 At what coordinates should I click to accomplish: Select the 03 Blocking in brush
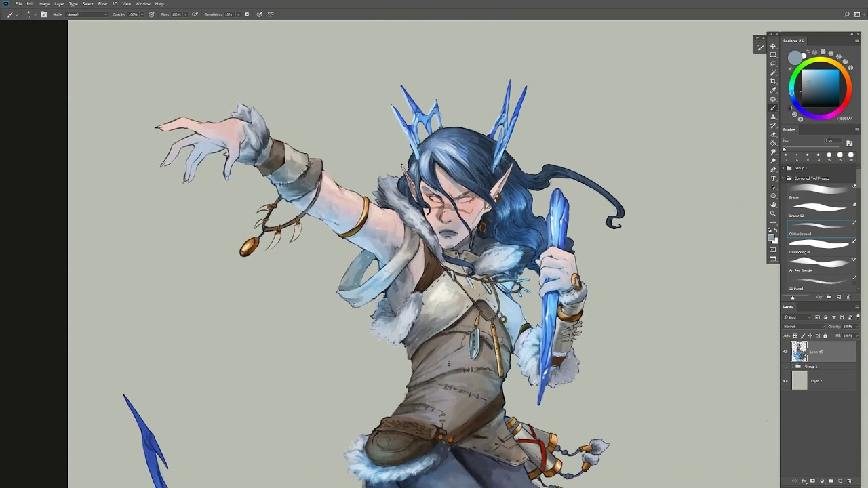click(x=821, y=247)
